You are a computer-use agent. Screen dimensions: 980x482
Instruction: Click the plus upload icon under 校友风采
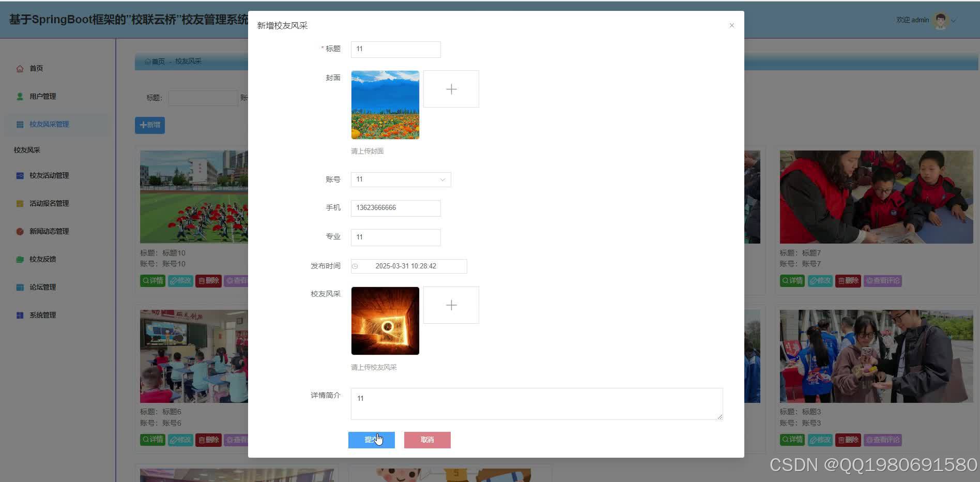451,305
